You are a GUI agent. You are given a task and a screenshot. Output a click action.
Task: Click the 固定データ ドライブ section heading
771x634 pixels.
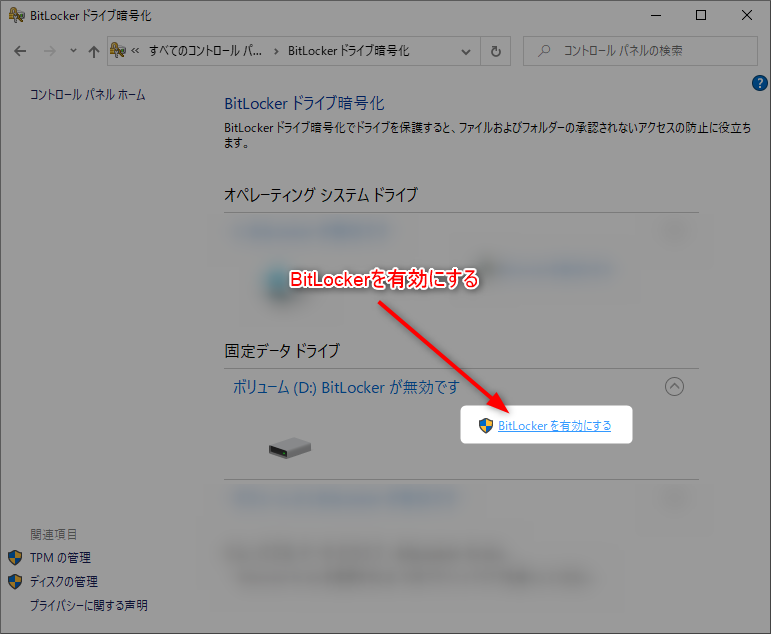pos(282,351)
